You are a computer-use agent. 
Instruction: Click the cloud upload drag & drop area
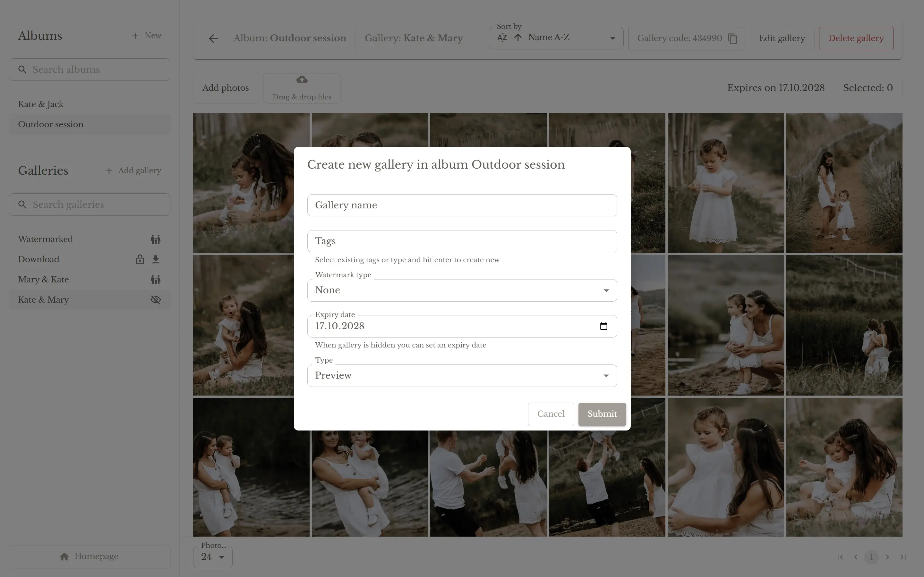click(x=302, y=88)
